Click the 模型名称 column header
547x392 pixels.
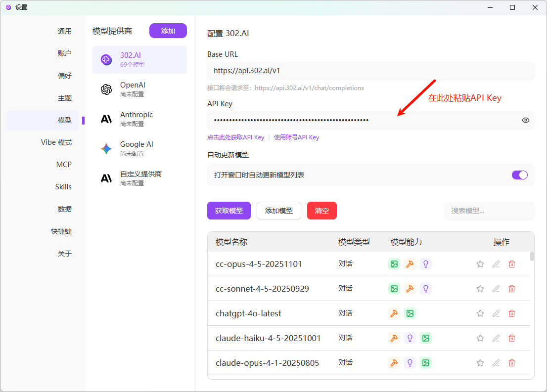[x=231, y=242]
